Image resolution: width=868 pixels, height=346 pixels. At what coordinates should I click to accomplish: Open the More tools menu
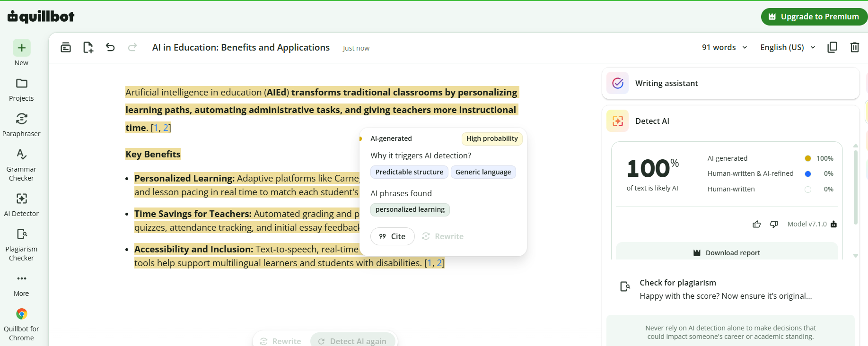(21, 285)
